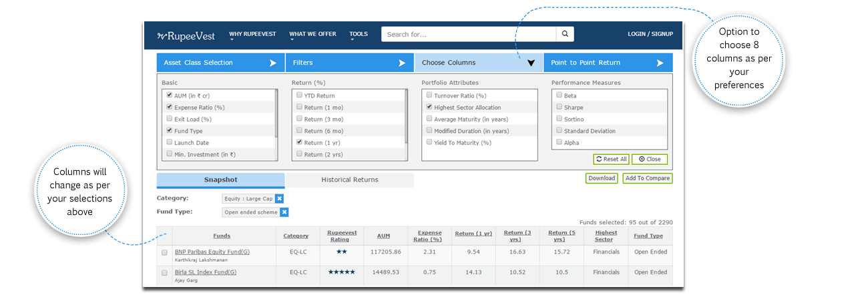Remove the Equity : Large Cap filter tag
868x297 pixels.
coord(280,198)
